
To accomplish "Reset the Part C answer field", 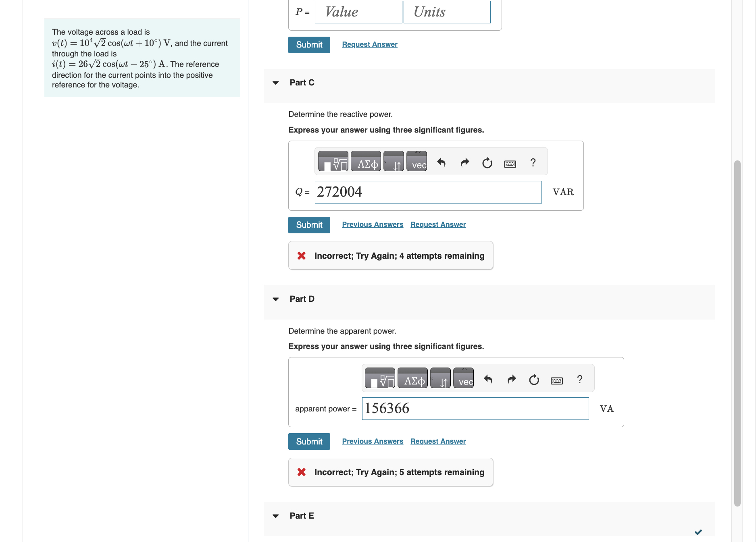I will click(x=487, y=163).
